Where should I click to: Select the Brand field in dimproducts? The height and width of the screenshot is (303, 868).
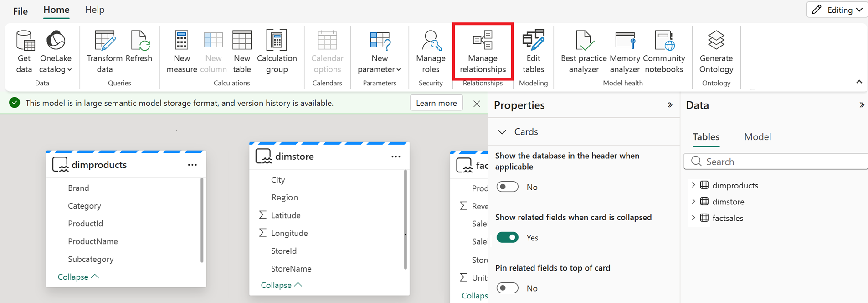click(x=78, y=188)
